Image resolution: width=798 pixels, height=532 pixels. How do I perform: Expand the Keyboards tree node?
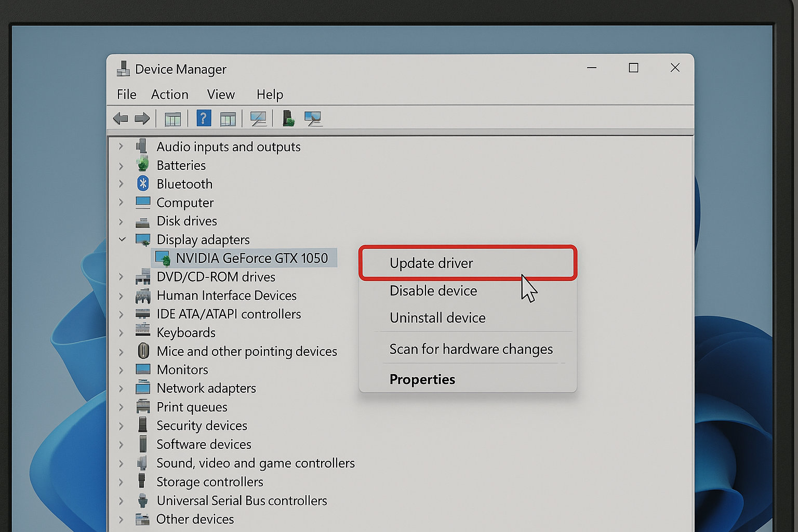pos(121,332)
